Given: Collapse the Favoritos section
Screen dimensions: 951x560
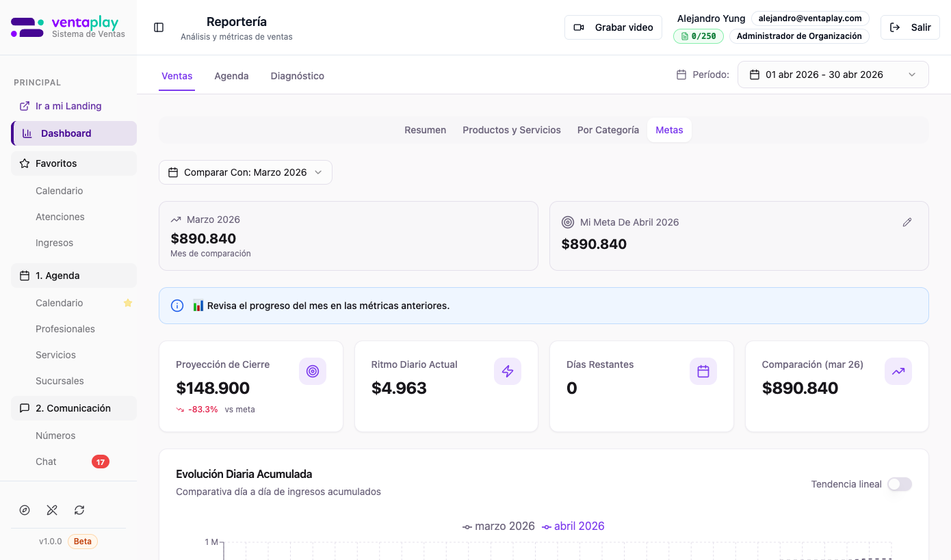Looking at the screenshot, I should [74, 163].
